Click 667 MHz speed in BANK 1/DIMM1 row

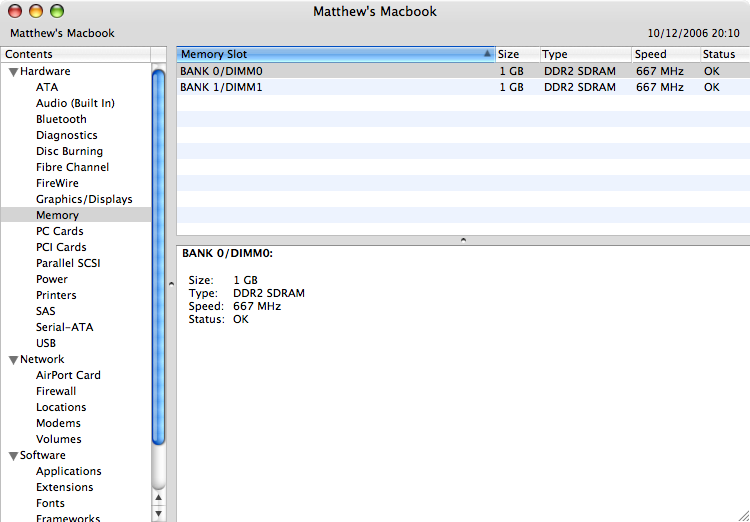click(x=660, y=88)
